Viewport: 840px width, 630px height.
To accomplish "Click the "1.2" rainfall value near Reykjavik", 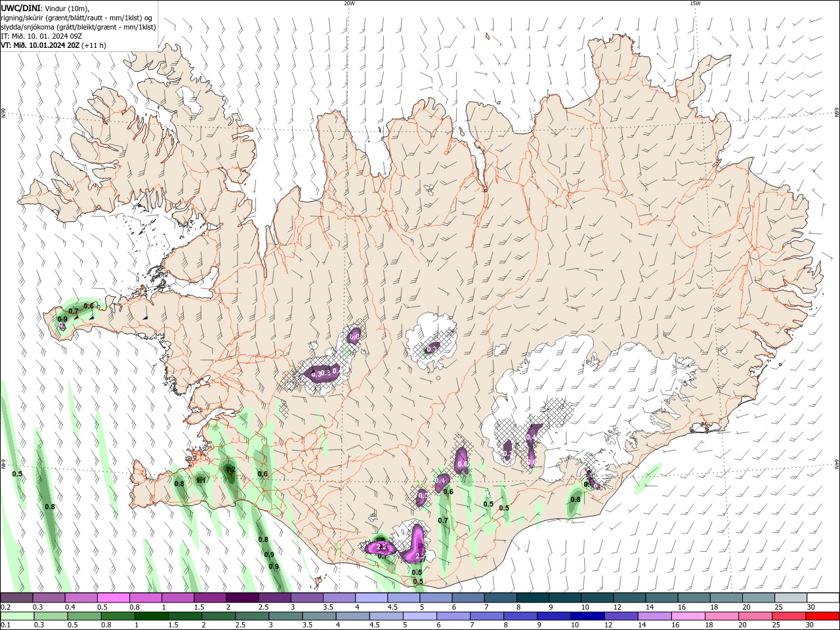I will pyautogui.click(x=230, y=469).
